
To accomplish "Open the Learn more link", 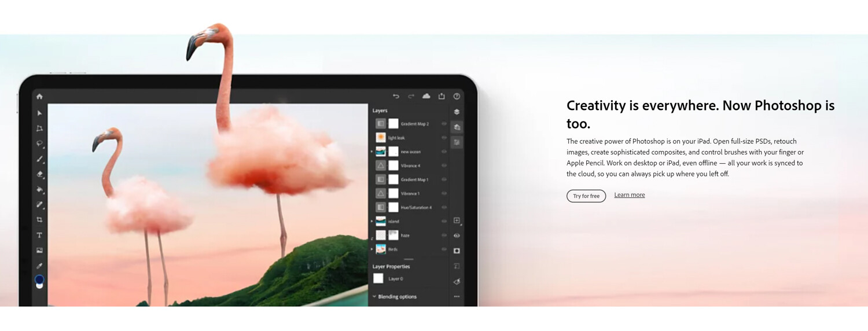I will click(630, 195).
